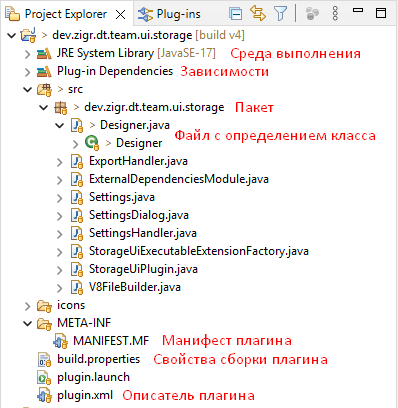Click the build.properties file icon

click(44, 360)
